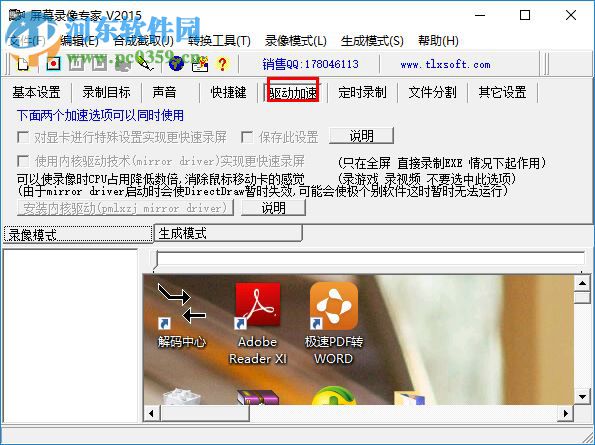Click 安装内核驱动(pmlxzj mirror driver) button
This screenshot has width=595, height=445.
pos(125,208)
